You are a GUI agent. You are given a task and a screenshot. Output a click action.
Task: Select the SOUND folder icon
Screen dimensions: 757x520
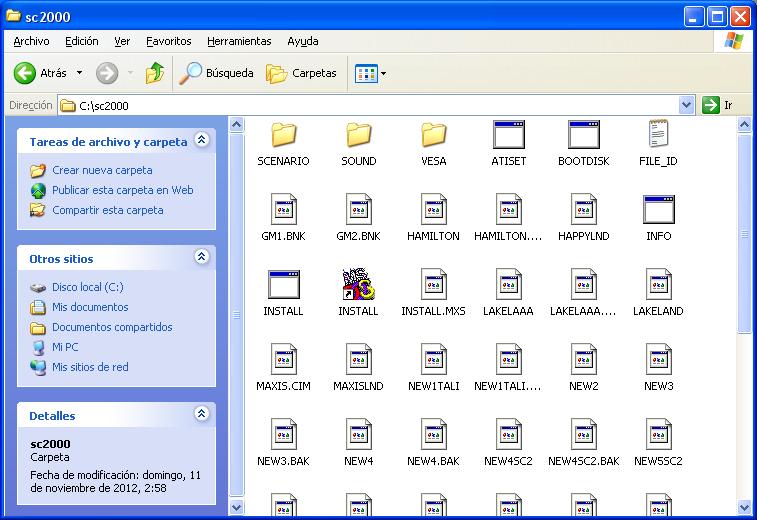coord(359,135)
